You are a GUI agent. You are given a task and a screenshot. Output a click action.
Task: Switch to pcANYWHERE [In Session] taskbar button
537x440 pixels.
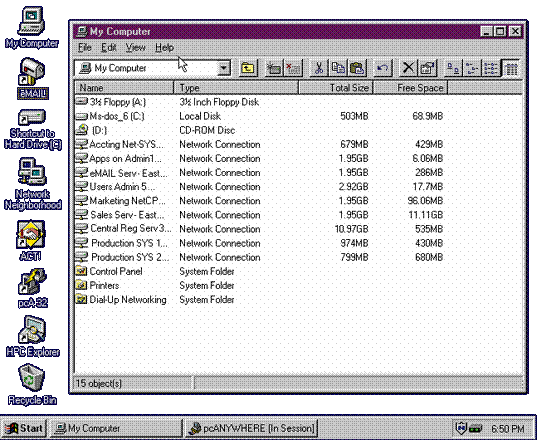point(251,428)
